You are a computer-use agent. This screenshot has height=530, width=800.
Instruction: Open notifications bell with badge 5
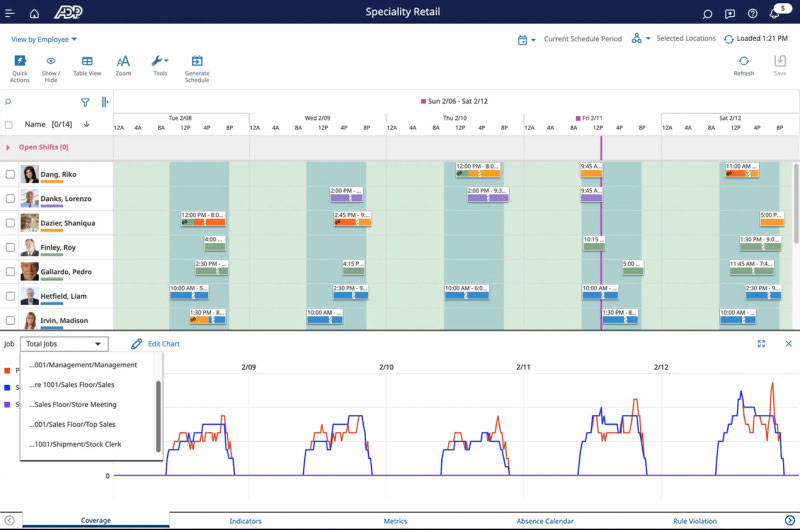tap(776, 13)
